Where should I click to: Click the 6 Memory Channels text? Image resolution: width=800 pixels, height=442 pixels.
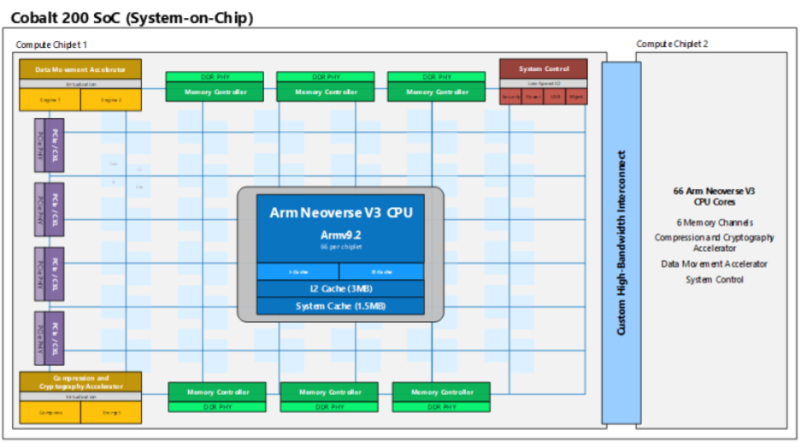click(x=713, y=222)
